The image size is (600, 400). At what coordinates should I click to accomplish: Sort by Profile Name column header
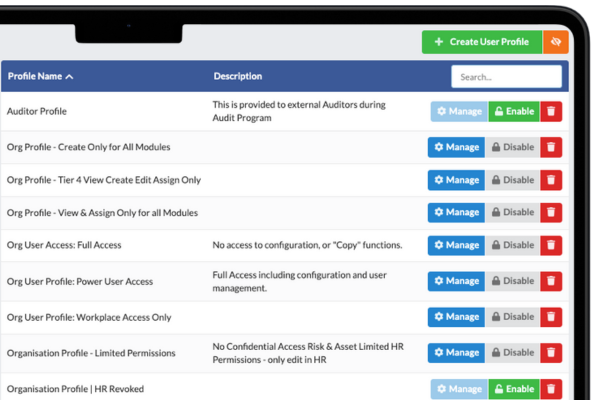click(x=40, y=76)
